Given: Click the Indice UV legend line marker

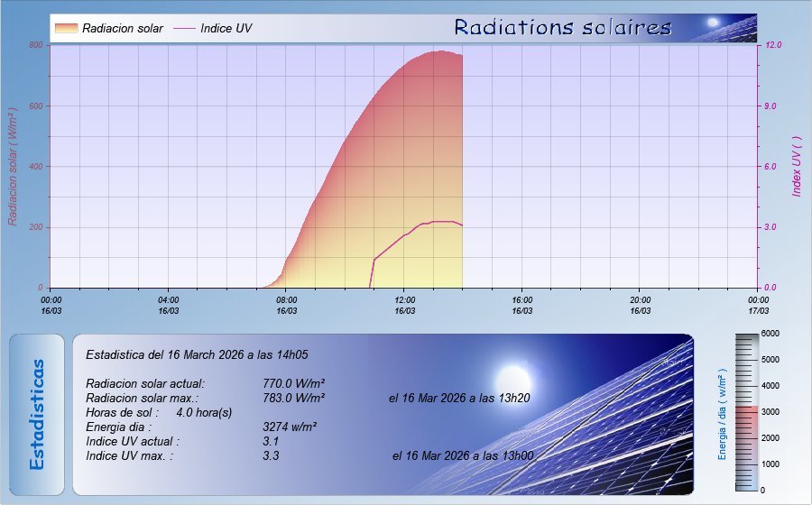Looking at the screenshot, I should point(183,29).
